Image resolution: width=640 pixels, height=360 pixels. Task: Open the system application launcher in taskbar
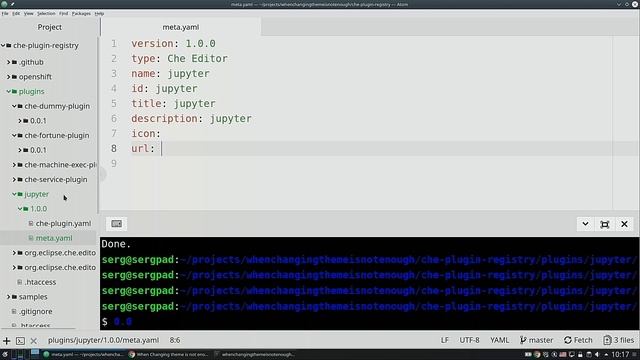(5, 354)
